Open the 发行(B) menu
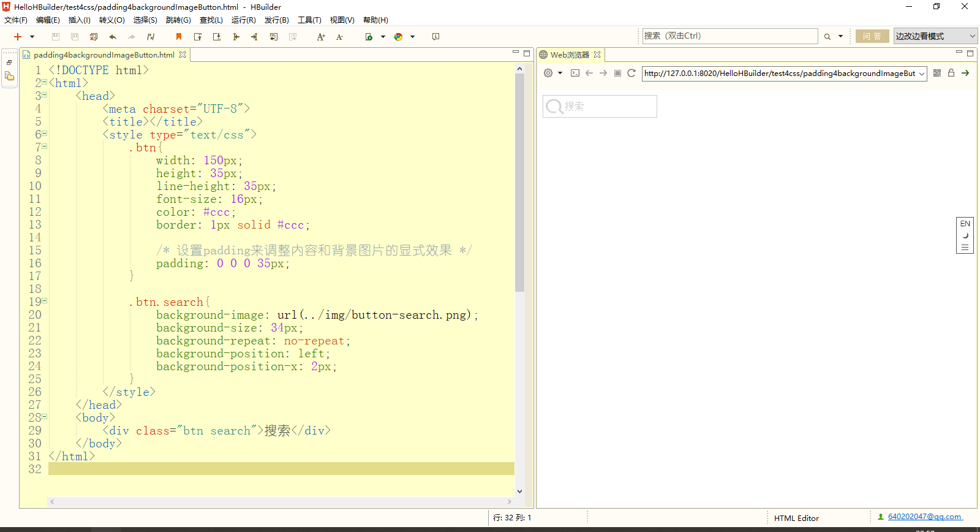Image resolution: width=980 pixels, height=532 pixels. [277, 20]
